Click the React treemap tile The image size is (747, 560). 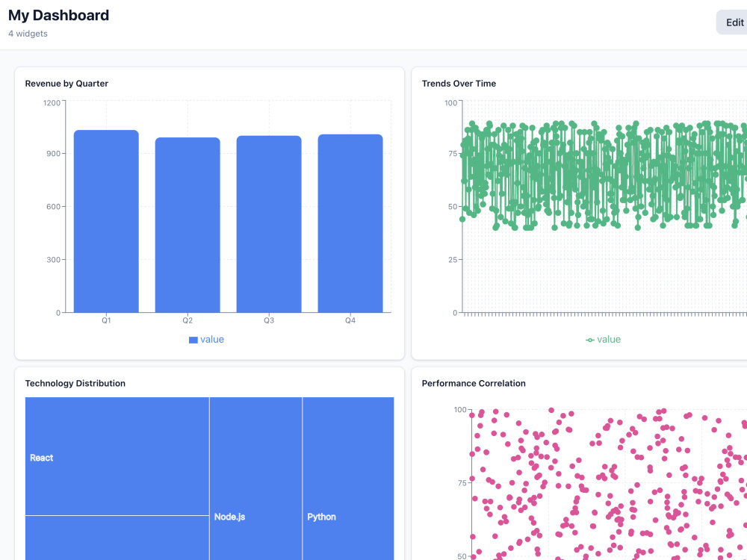click(x=117, y=456)
